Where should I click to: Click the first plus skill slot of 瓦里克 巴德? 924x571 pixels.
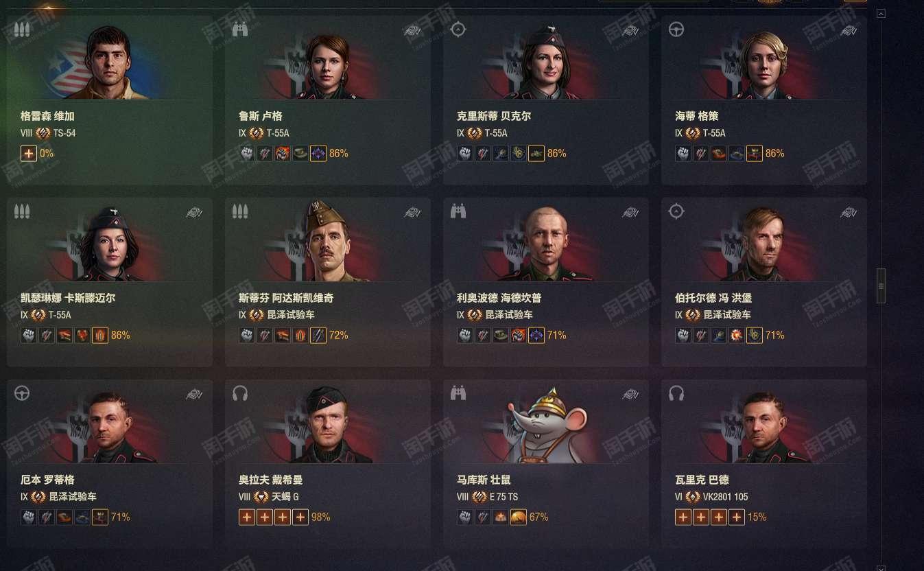[683, 517]
